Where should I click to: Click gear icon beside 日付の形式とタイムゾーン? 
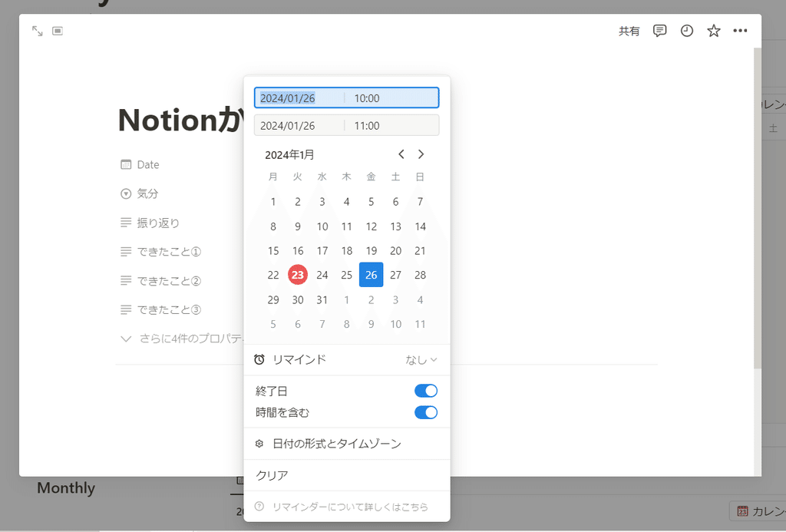259,444
